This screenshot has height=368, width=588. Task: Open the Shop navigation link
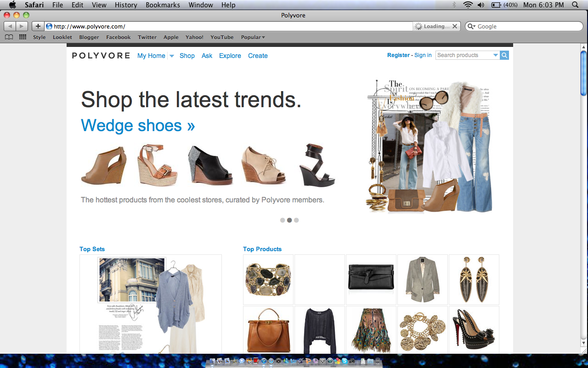click(187, 56)
